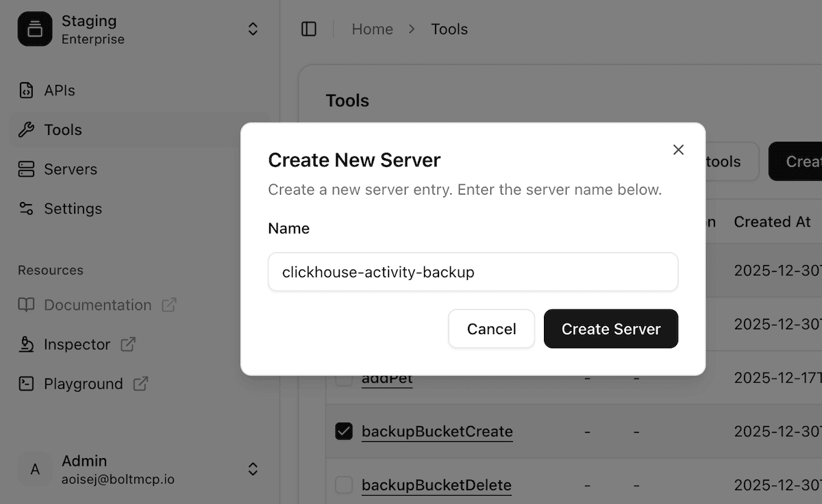Click the Staging workspace logo icon
The image size is (822, 504).
[35, 29]
